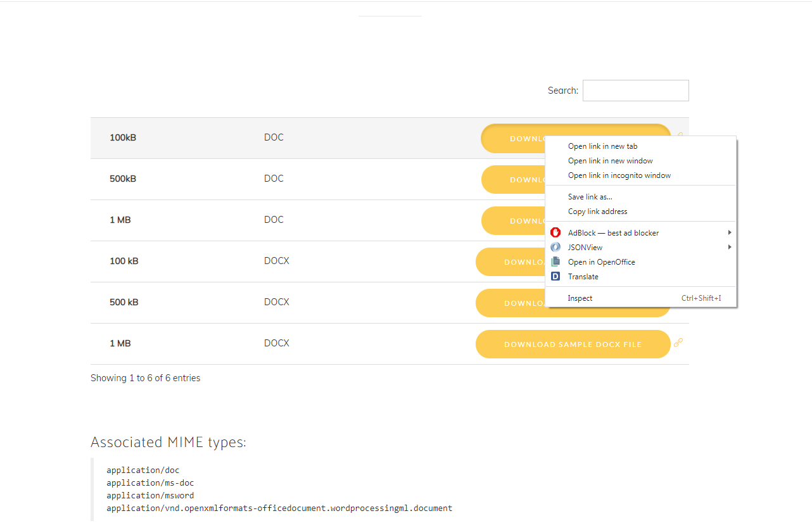Click the blue Translate icon
The image size is (812, 530).
pyautogui.click(x=555, y=277)
